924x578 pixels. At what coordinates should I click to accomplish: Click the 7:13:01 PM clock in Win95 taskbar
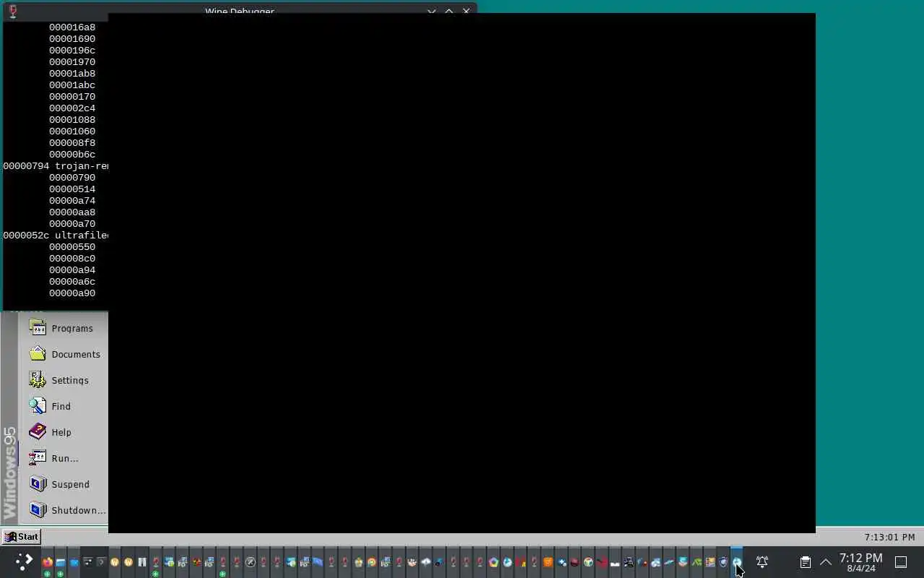(889, 537)
